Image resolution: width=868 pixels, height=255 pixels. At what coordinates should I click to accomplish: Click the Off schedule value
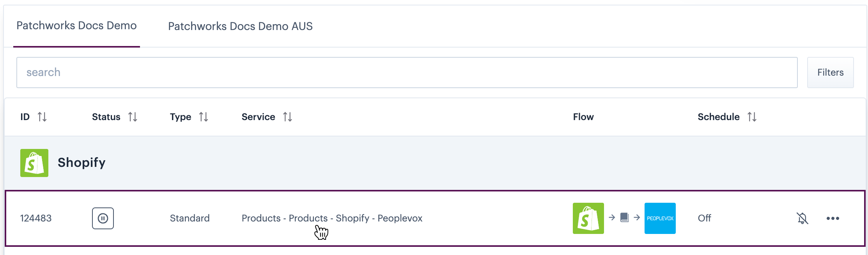704,218
